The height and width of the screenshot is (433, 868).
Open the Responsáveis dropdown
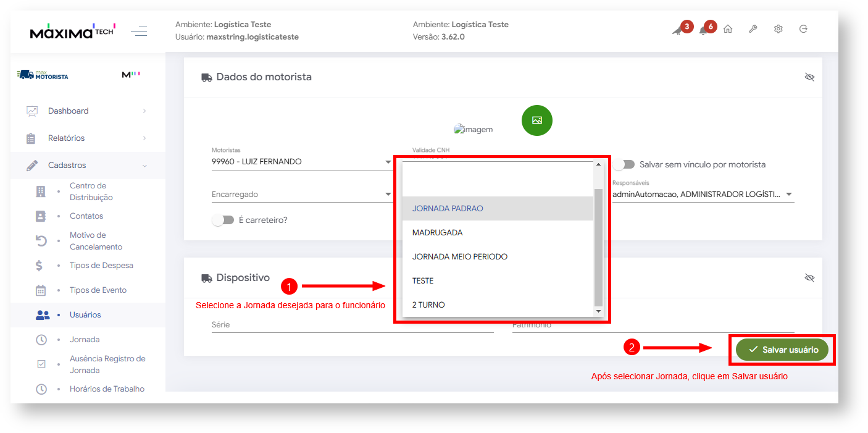coord(703,195)
